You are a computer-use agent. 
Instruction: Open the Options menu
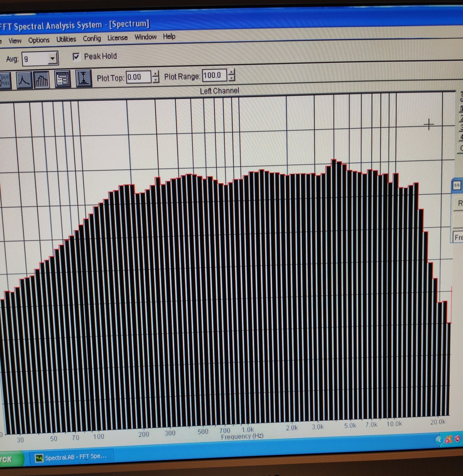click(x=39, y=40)
